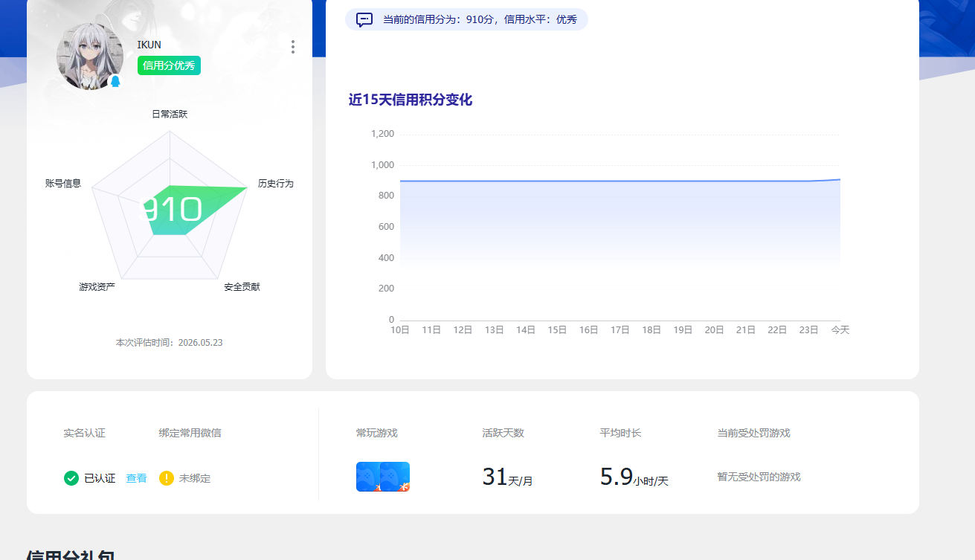Image resolution: width=975 pixels, height=560 pixels.
Task: Click the 910 score in radar chart
Action: click(170, 210)
